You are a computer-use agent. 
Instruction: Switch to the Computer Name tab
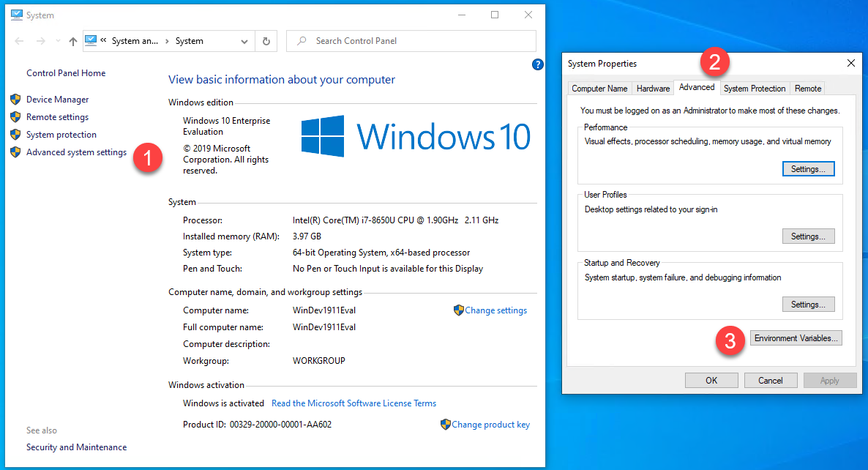(x=599, y=89)
